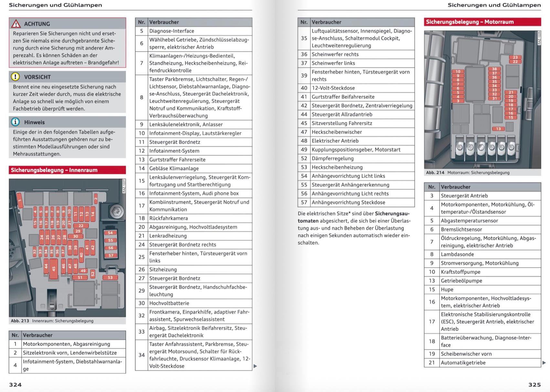Image resolution: width=550 pixels, height=392 pixels.
Task: Click the row Dämpferregelung
Action: (x=356, y=159)
